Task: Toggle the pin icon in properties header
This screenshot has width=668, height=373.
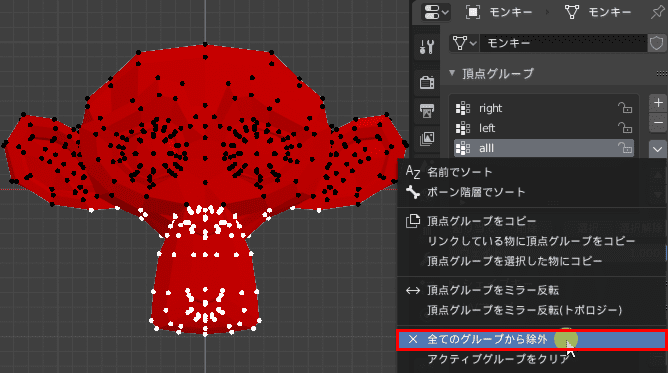Action: (658, 12)
